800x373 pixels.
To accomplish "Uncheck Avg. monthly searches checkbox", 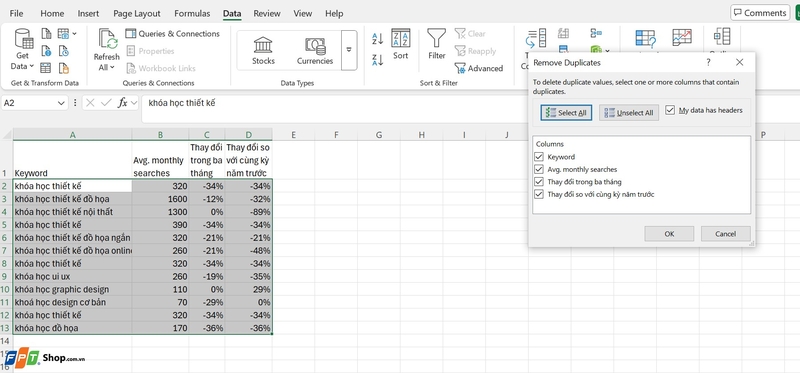I will 539,169.
